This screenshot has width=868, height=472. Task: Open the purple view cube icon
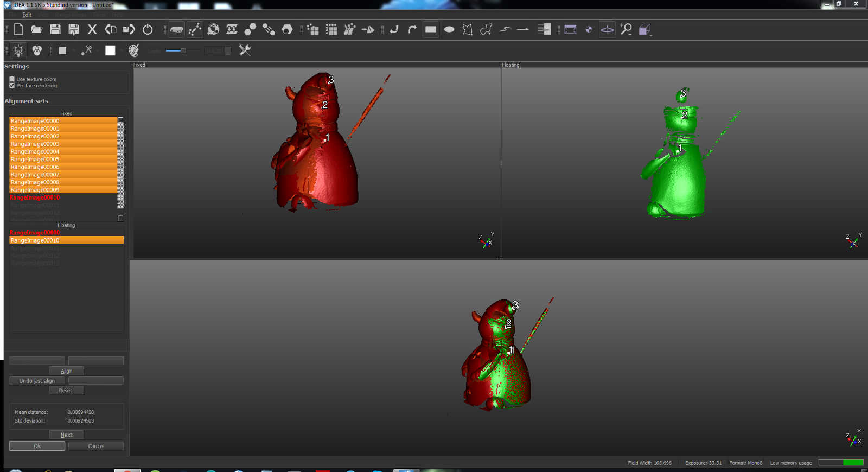tap(644, 29)
